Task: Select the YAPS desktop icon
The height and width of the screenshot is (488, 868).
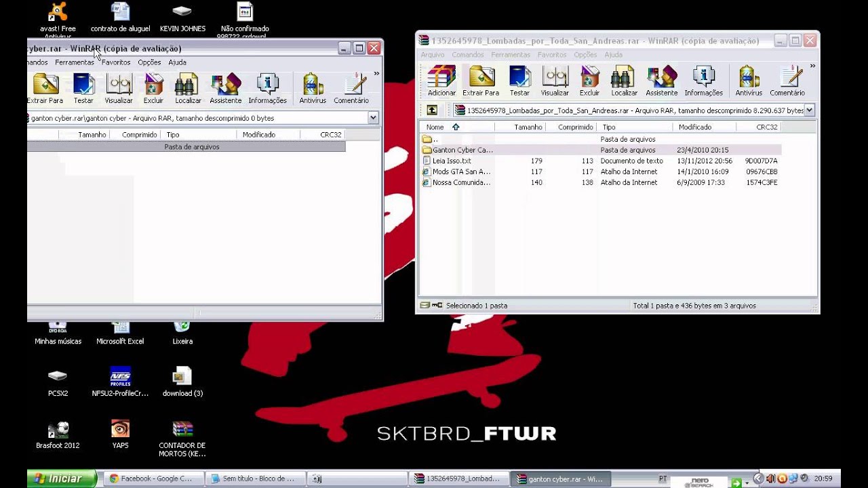Action: coord(120,434)
